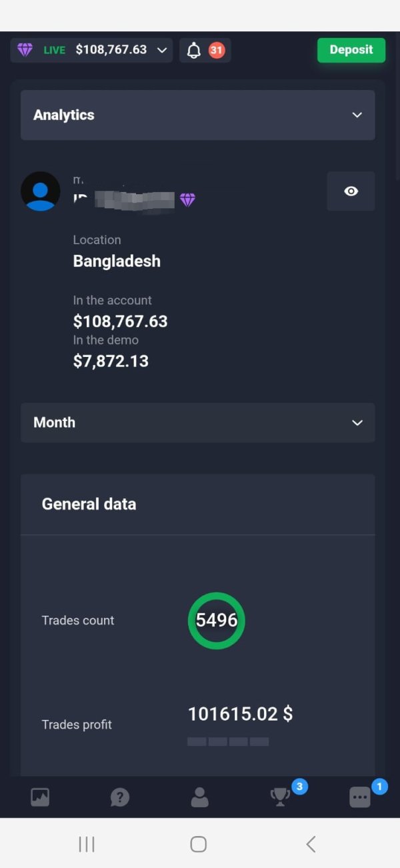Viewport: 400px width, 868px height.
Task: Tap the red 31 notification badge
Action: pyautogui.click(x=217, y=50)
